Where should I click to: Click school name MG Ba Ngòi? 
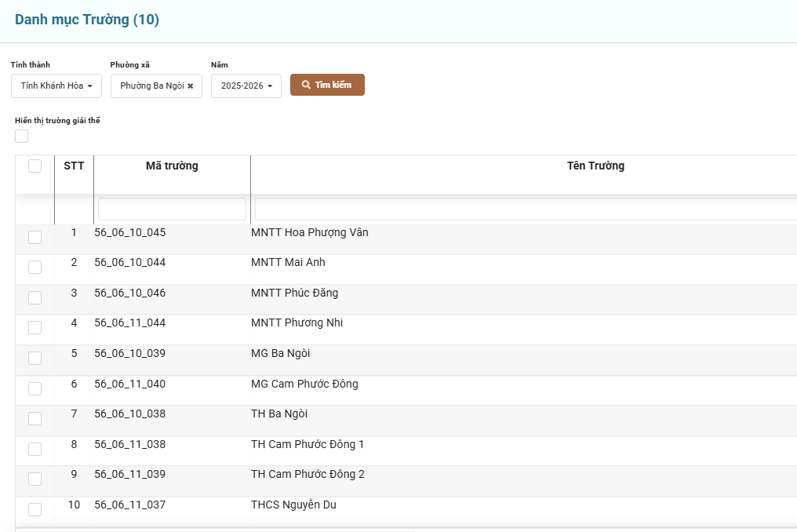coord(281,353)
